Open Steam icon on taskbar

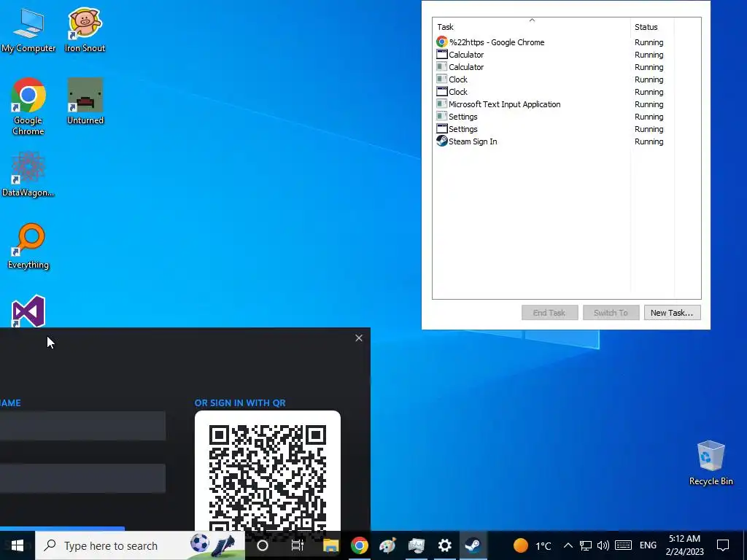473,545
